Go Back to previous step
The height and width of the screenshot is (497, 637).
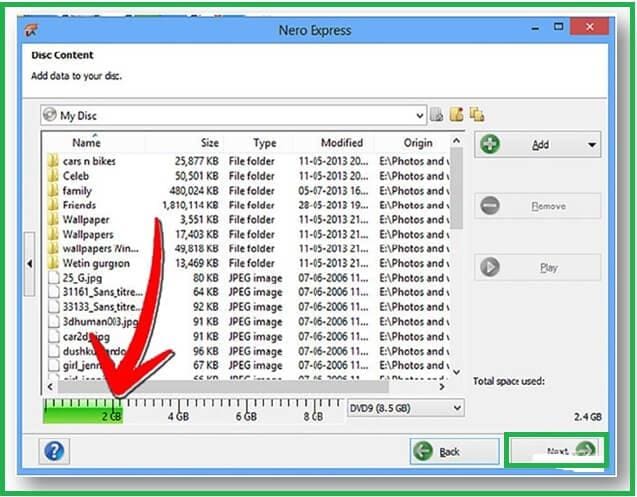click(455, 451)
